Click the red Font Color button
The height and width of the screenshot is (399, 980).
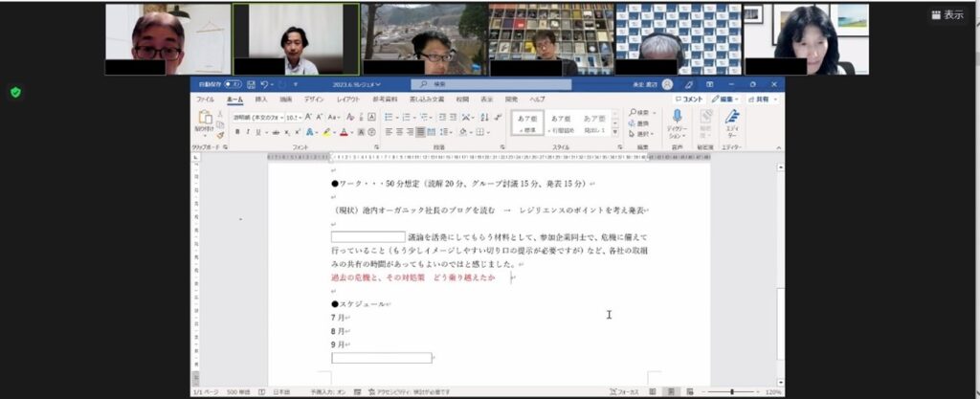[x=344, y=132]
